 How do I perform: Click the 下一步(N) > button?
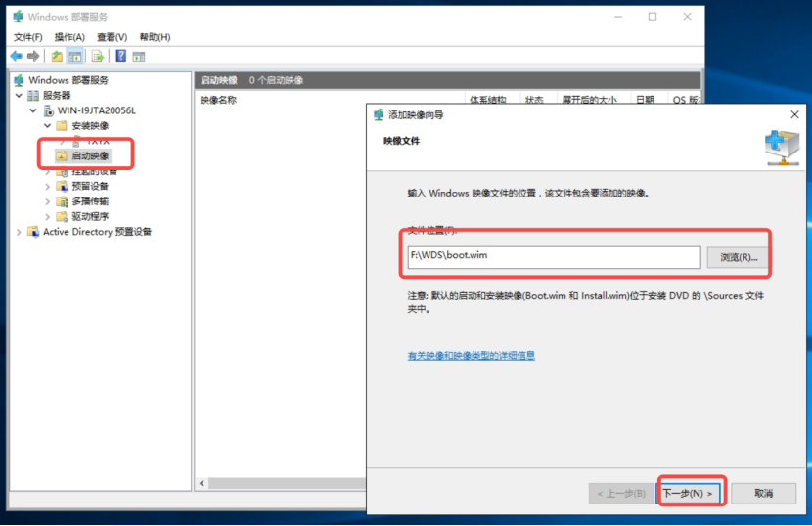click(688, 494)
